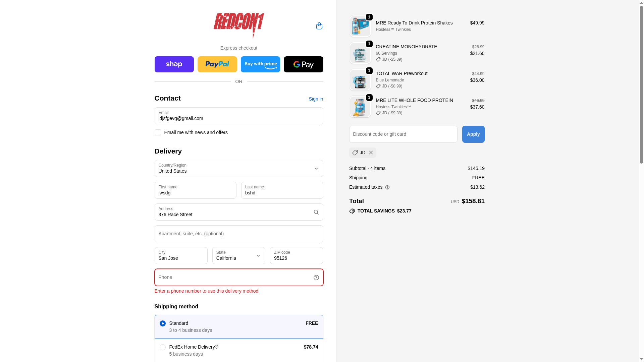Click the Phone number input field
Viewport: 644px width, 362px height.
pos(239,277)
